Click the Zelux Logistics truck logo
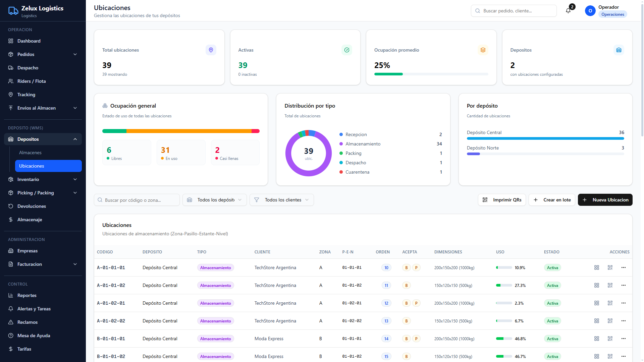This screenshot has height=362, width=644. pyautogui.click(x=13, y=11)
